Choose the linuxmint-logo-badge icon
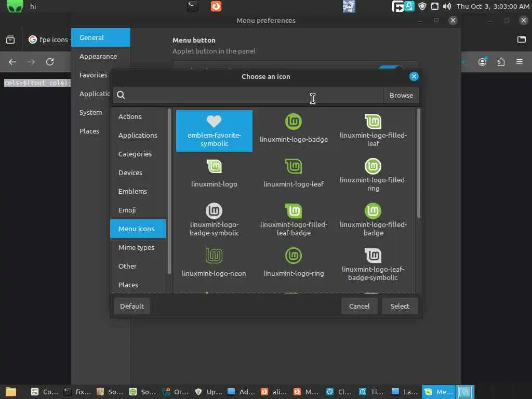 point(294,129)
